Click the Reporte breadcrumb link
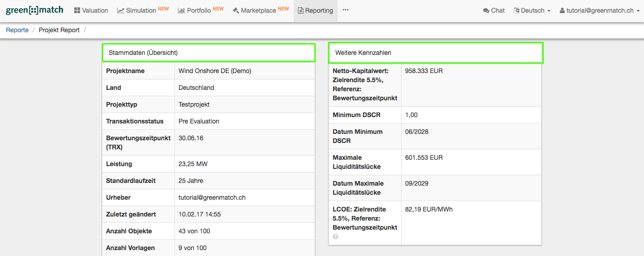 (x=17, y=30)
